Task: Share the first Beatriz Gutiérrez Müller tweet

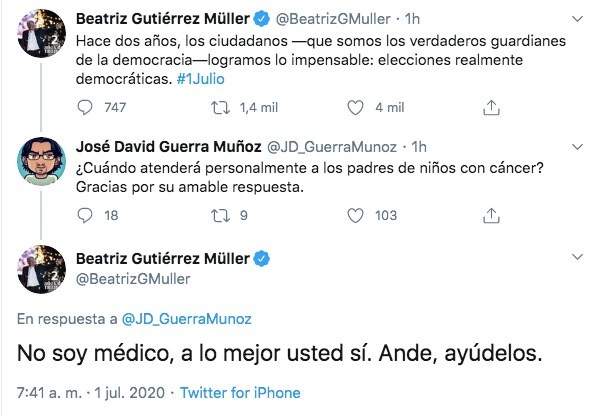Action: pos(491,108)
